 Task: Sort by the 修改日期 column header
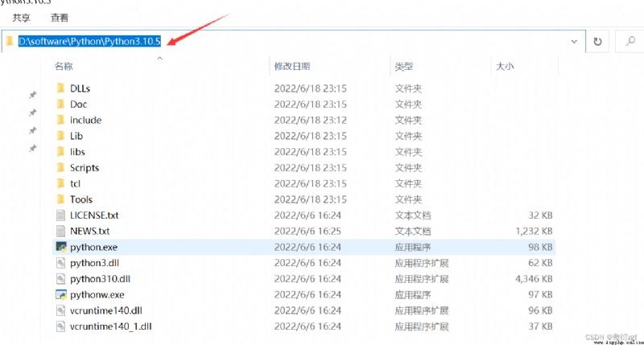(292, 66)
